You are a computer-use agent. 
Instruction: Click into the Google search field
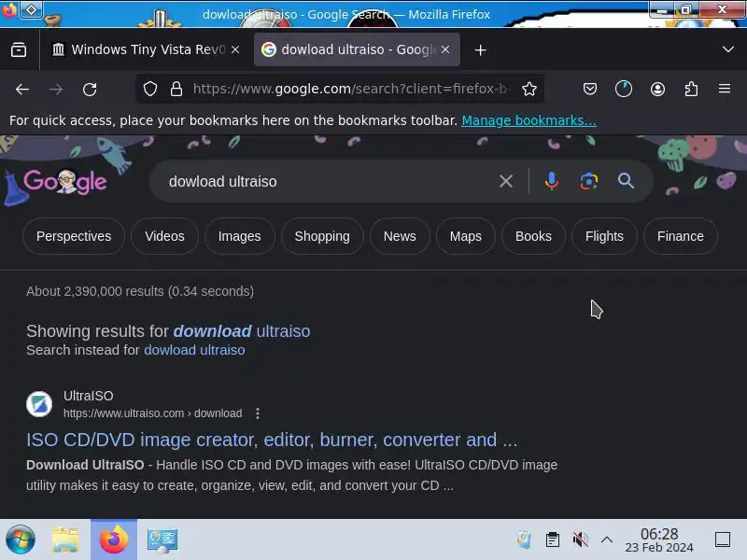pos(329,181)
